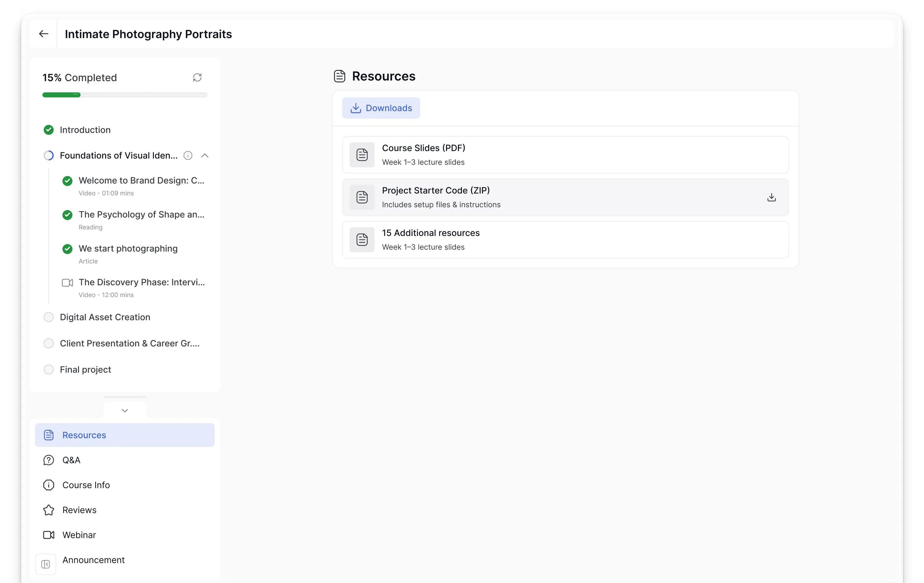The image size is (924, 583).
Task: Open the Introduction module
Action: tap(85, 130)
